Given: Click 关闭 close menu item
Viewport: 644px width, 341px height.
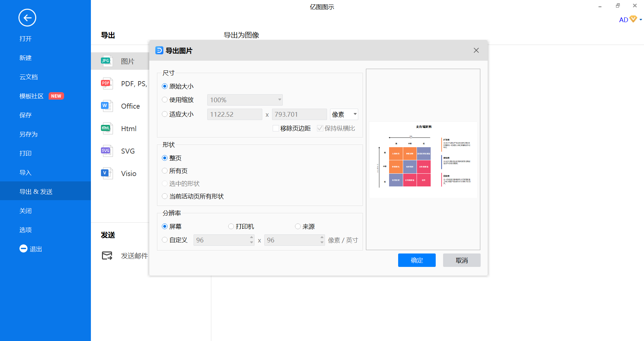Looking at the screenshot, I should [x=25, y=211].
